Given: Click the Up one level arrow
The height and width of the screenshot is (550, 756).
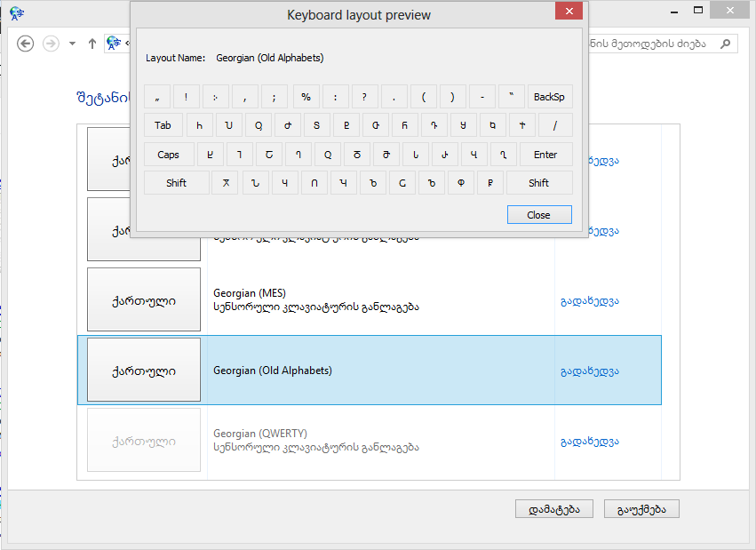Looking at the screenshot, I should coord(92,44).
